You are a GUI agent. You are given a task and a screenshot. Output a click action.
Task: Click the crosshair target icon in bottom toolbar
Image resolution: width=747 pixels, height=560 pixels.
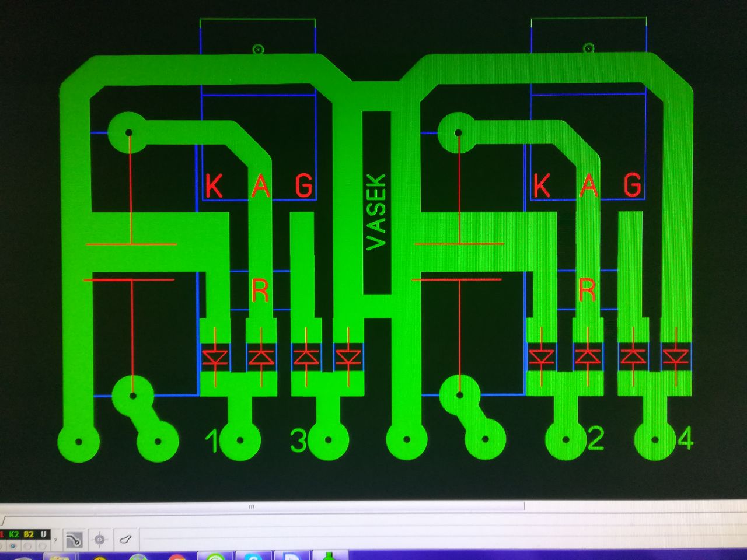point(100,540)
